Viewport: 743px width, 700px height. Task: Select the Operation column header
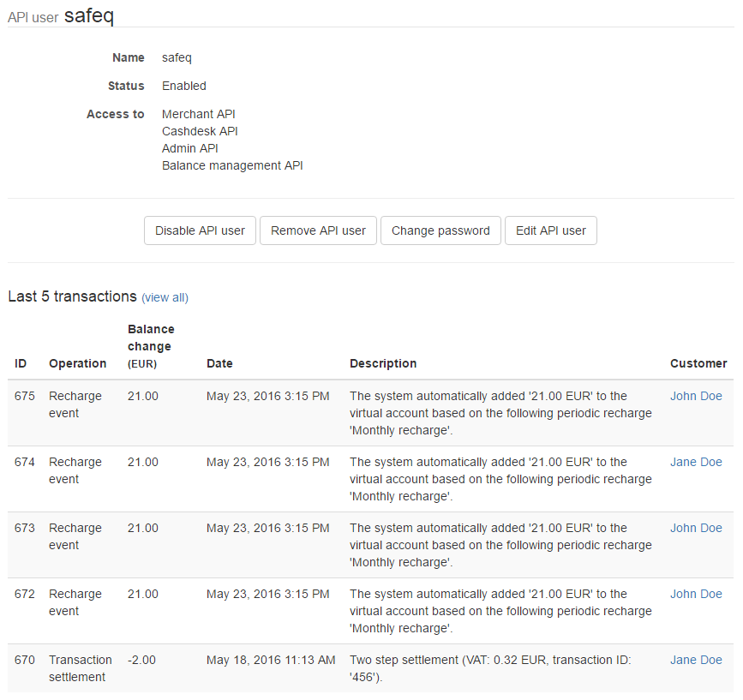[x=78, y=363]
